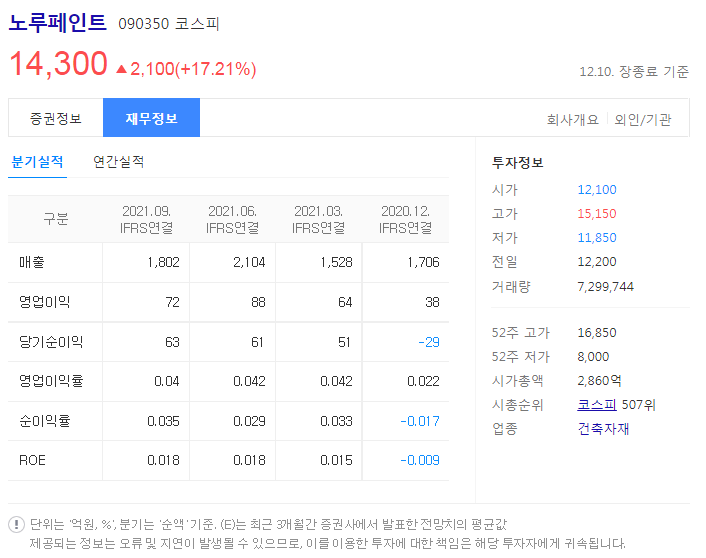Click the red up-triangle price change icon
The width and height of the screenshot is (706, 558).
(122, 69)
